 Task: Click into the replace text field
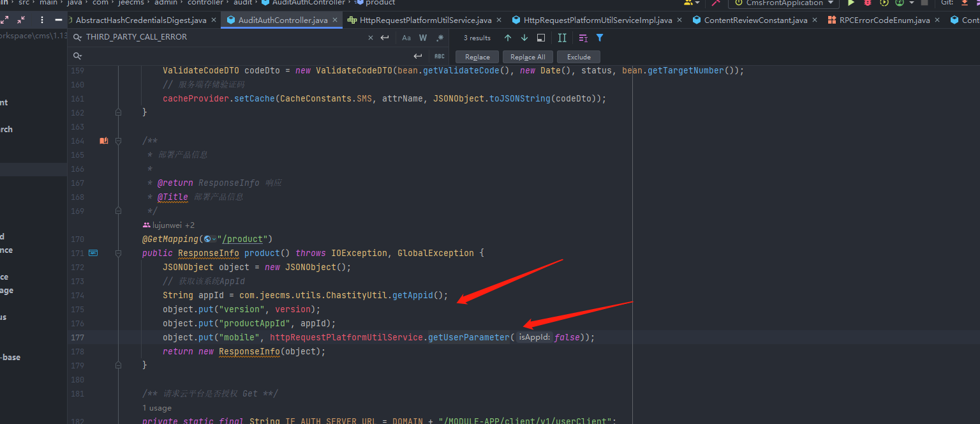pyautogui.click(x=242, y=56)
